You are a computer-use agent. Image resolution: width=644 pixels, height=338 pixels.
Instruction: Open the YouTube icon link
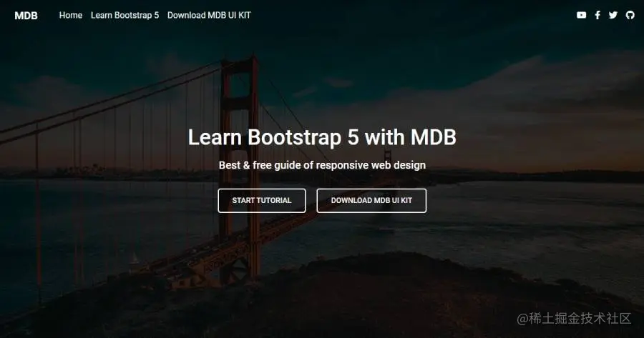point(581,15)
